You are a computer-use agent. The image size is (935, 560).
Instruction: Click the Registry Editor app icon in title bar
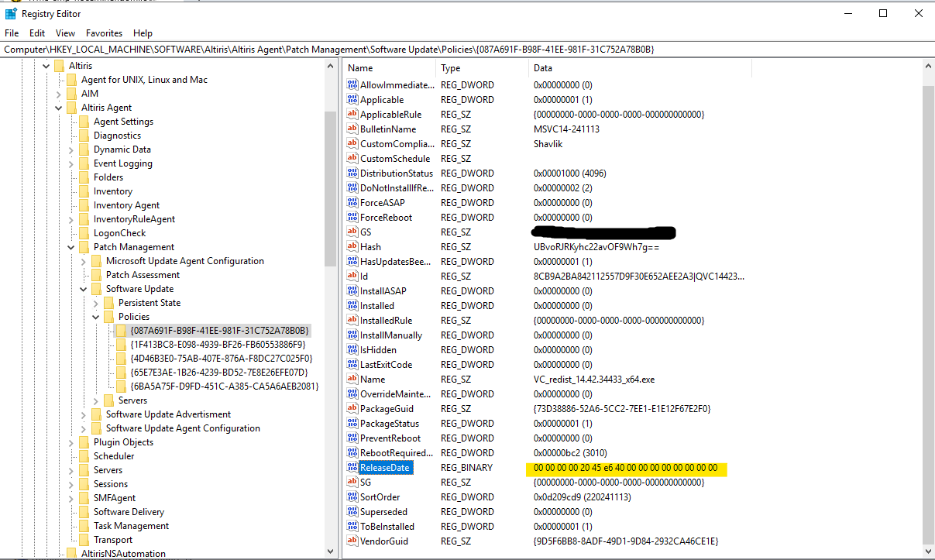pos(11,13)
